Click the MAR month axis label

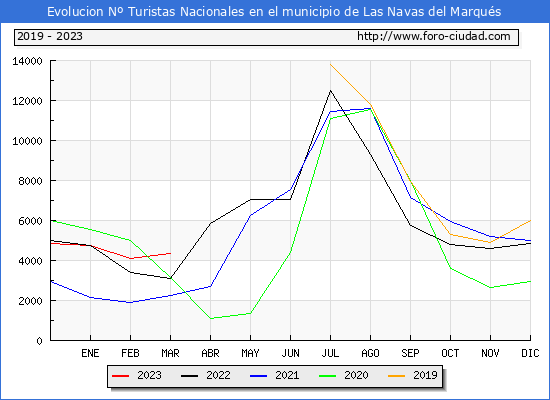coord(170,353)
